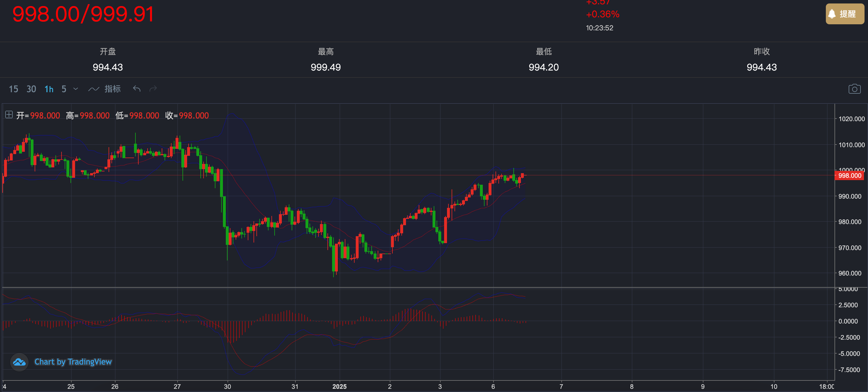Image resolution: width=868 pixels, height=392 pixels.
Task: Open 指标 indicators menu
Action: [113, 89]
